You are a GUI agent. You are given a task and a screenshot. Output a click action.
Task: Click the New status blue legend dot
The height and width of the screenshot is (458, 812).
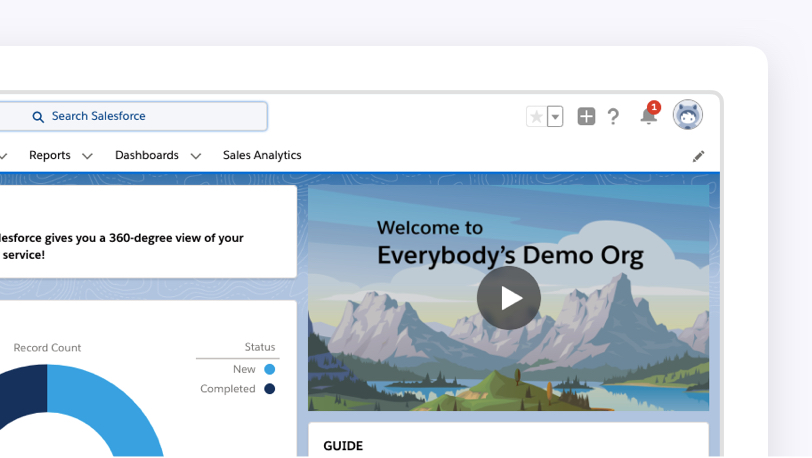(x=269, y=369)
